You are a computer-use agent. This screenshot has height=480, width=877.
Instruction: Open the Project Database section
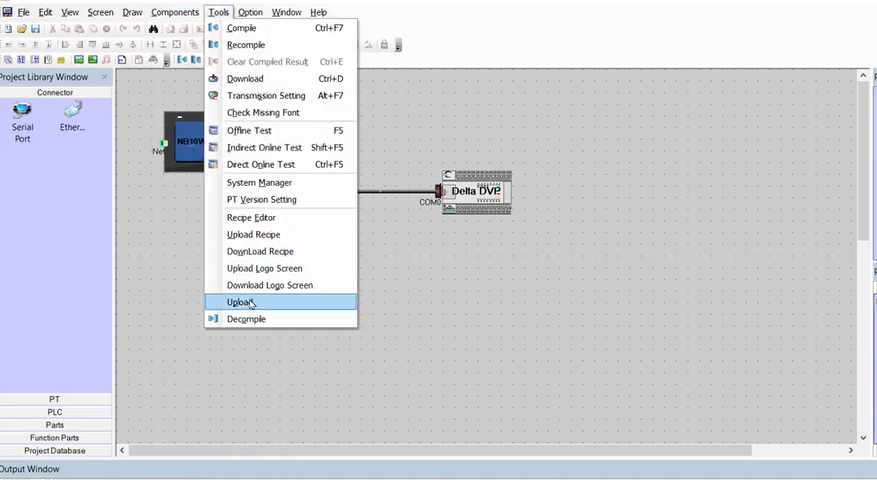pyautogui.click(x=55, y=451)
